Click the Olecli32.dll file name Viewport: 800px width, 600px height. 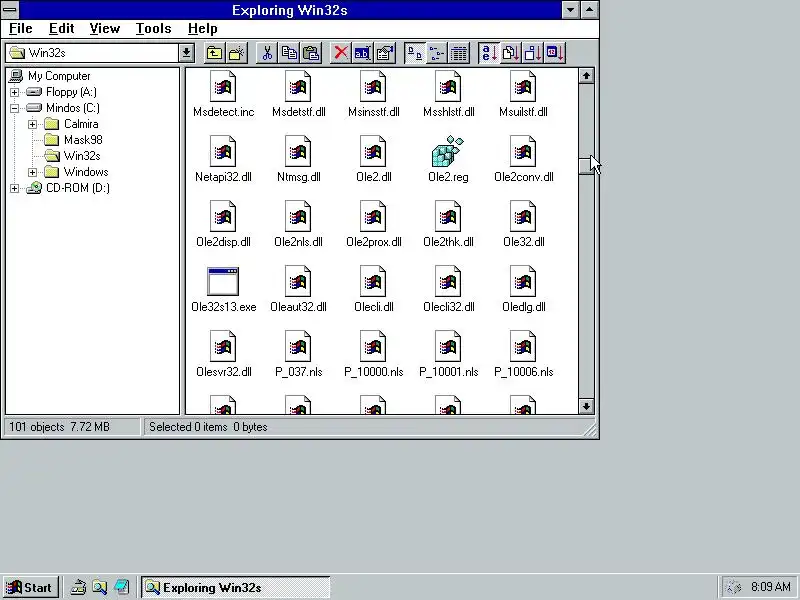448,307
